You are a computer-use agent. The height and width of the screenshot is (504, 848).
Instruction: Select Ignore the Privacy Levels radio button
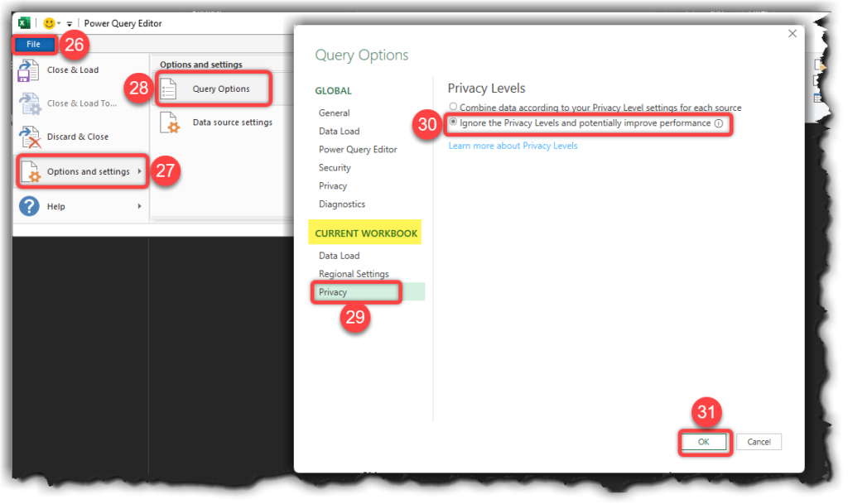point(453,122)
